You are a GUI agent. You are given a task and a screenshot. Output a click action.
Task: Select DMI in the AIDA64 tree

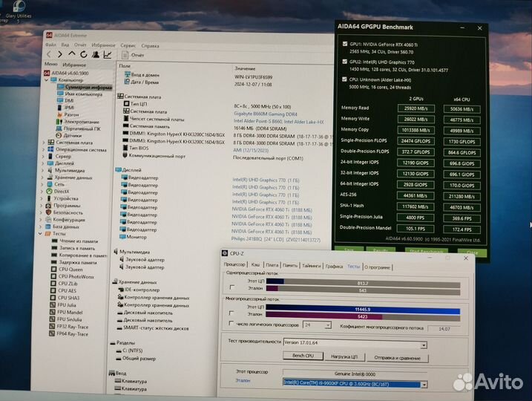tap(69, 100)
